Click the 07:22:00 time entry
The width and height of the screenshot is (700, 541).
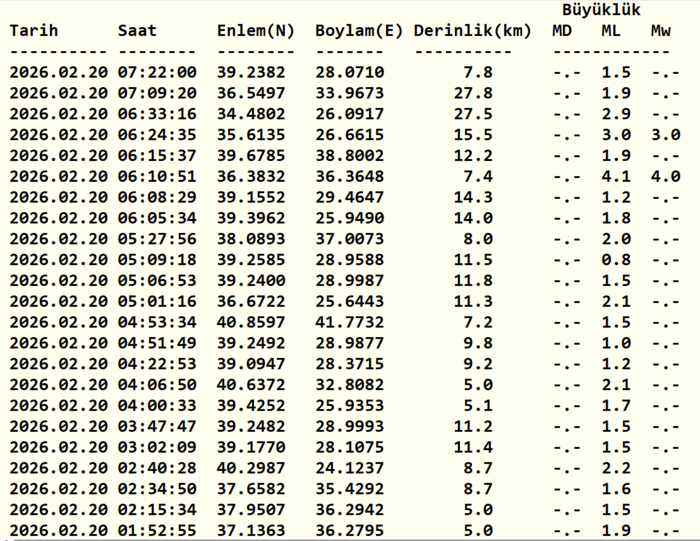[x=157, y=72]
